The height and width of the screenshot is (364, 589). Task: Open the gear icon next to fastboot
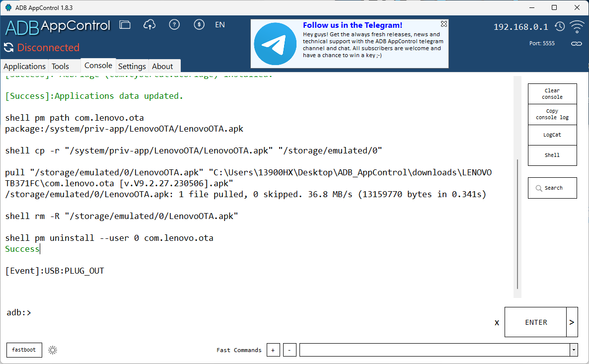click(53, 350)
